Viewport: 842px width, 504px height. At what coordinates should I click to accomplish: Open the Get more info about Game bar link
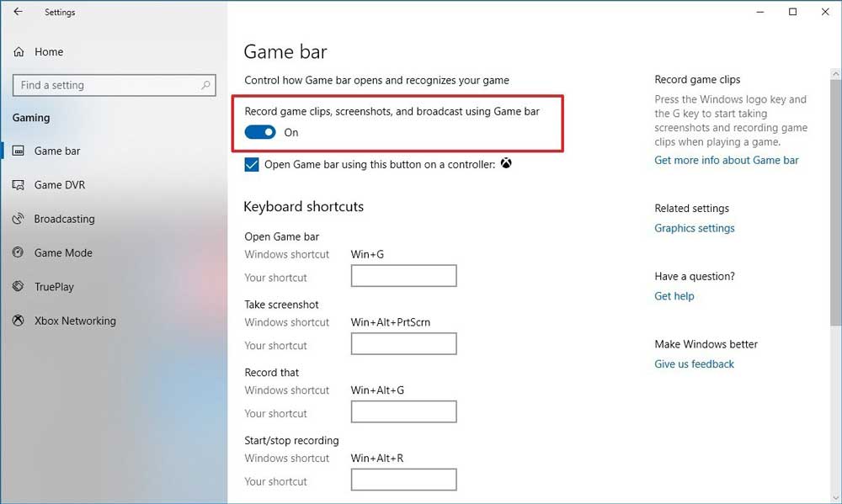(727, 160)
